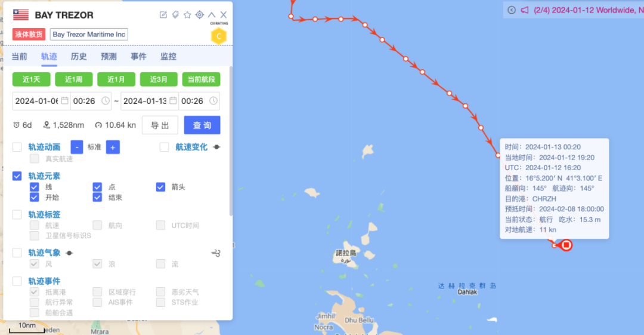Click the back arrow in the announcement bar
The image size is (644, 335).
(x=512, y=10)
